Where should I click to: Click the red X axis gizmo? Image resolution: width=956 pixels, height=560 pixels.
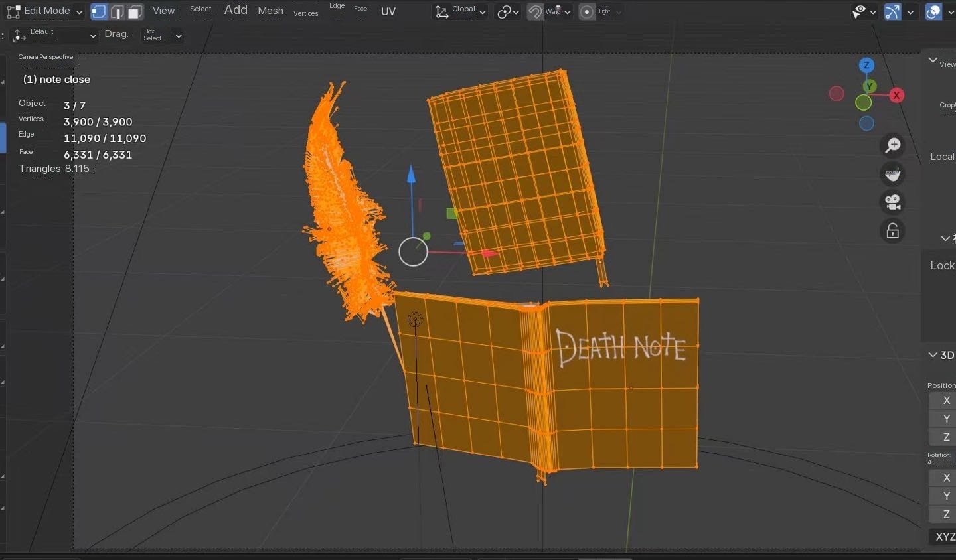tap(896, 95)
